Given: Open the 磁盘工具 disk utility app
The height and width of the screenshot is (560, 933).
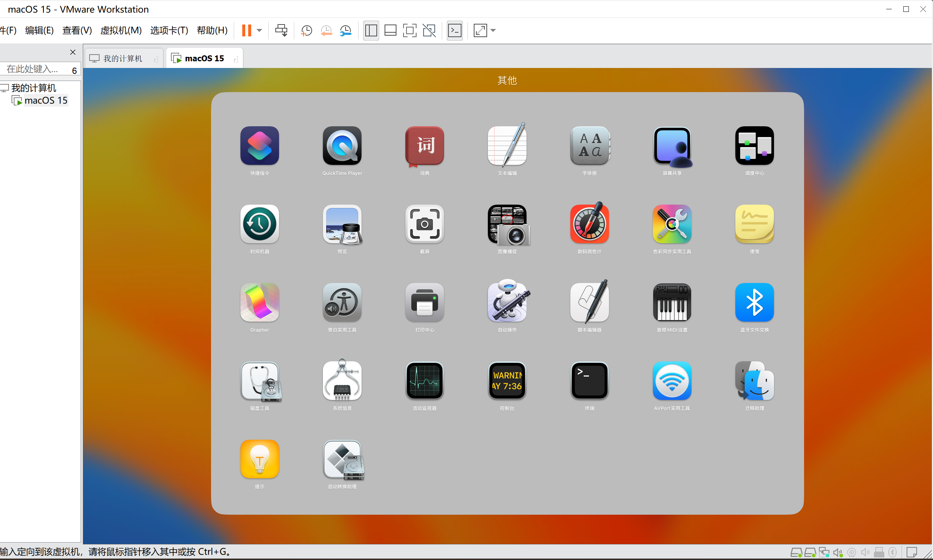Looking at the screenshot, I should point(259,381).
